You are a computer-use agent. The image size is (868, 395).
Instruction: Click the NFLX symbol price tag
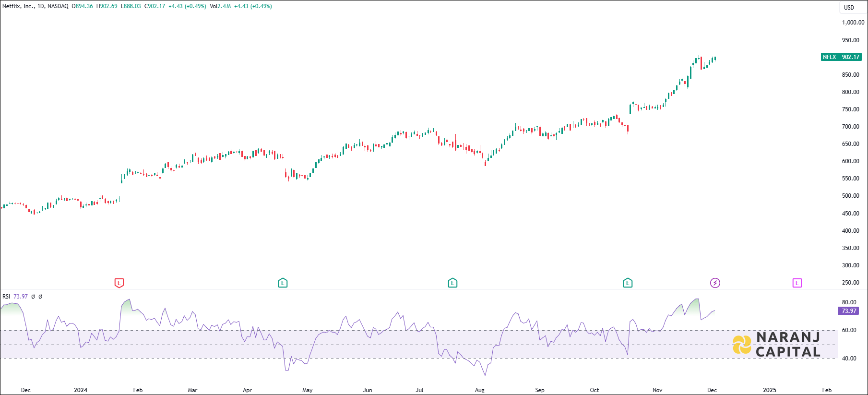pos(829,57)
